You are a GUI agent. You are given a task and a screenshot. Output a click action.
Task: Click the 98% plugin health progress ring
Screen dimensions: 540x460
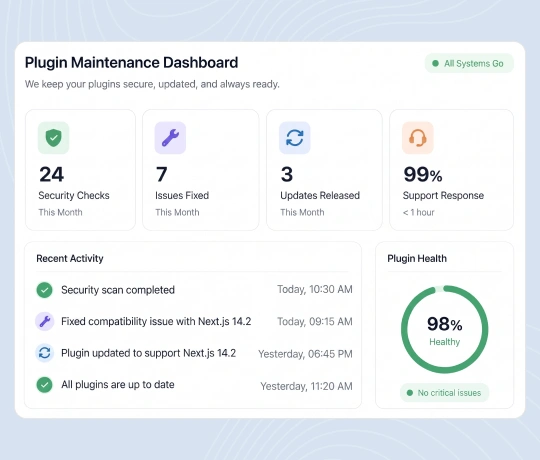pos(444,329)
